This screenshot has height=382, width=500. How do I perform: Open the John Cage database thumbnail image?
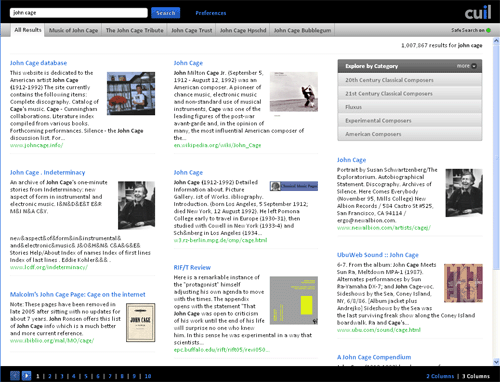click(131, 93)
